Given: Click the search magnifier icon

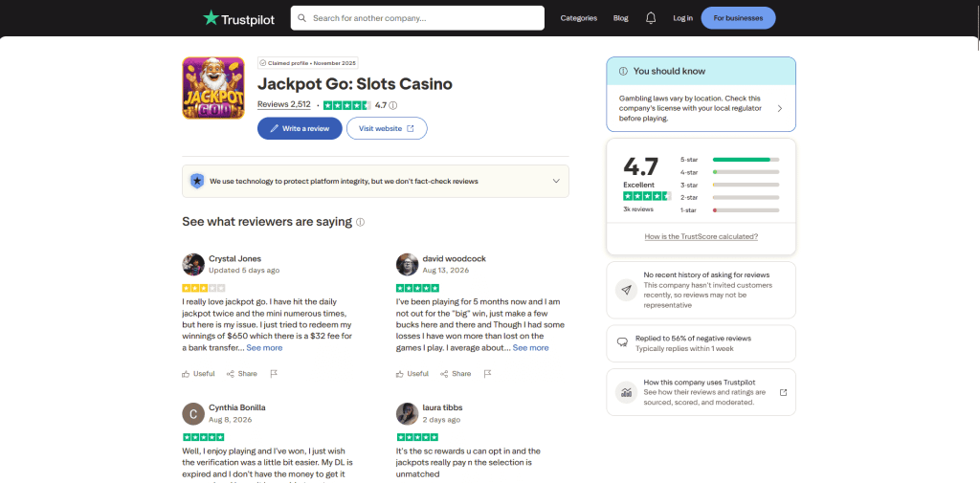Looking at the screenshot, I should coord(301,18).
